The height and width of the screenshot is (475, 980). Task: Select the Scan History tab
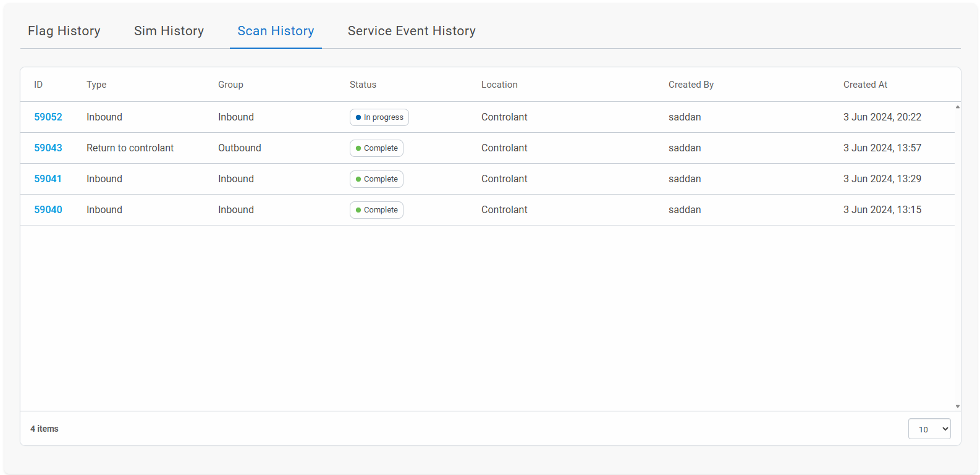click(276, 31)
